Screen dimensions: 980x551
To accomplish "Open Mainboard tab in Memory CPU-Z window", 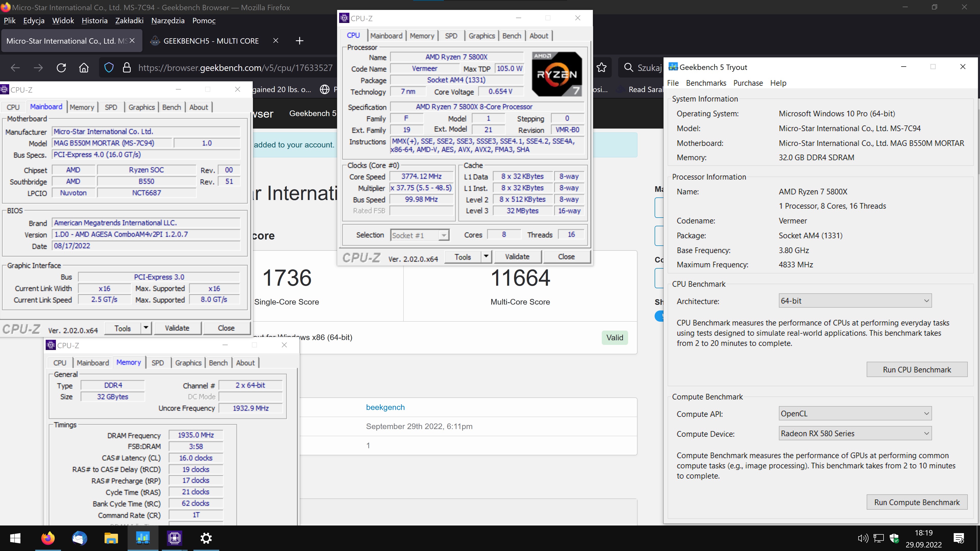I will (x=93, y=363).
